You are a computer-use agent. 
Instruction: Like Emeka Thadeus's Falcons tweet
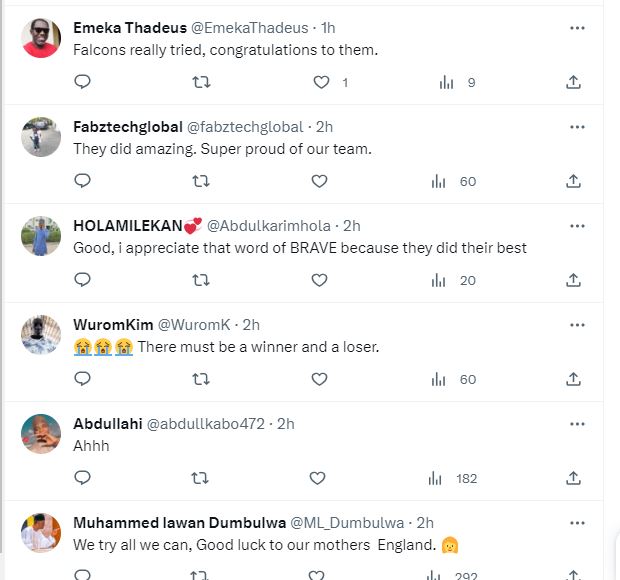pyautogui.click(x=321, y=82)
